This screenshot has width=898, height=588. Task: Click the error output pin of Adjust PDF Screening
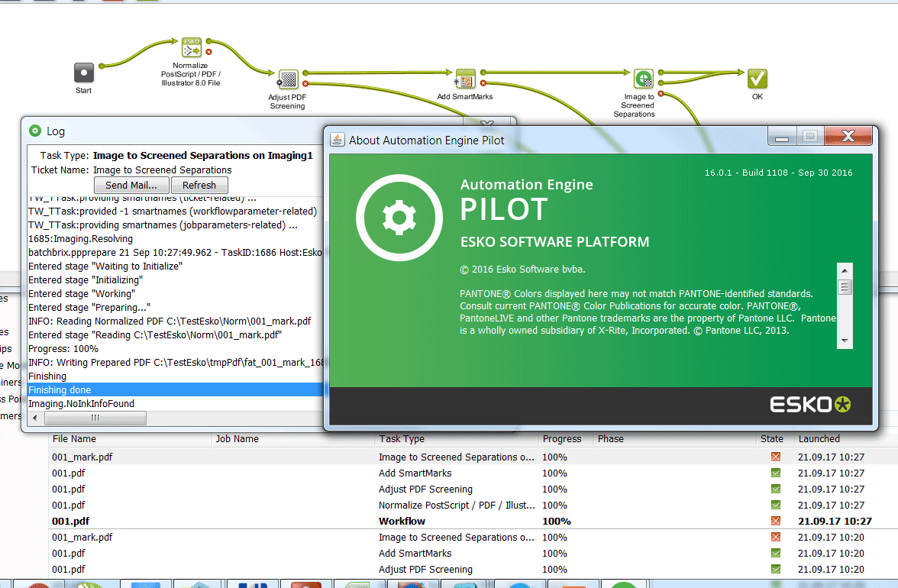[305, 83]
